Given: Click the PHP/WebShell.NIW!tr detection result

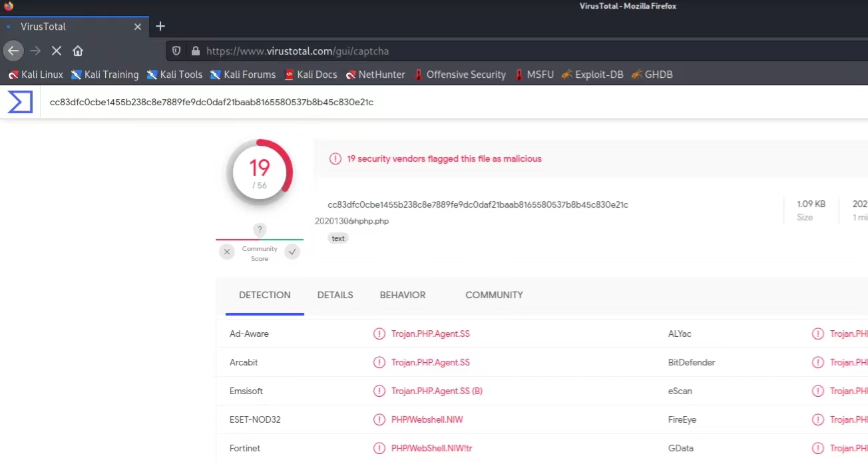Looking at the screenshot, I should click(x=432, y=448).
